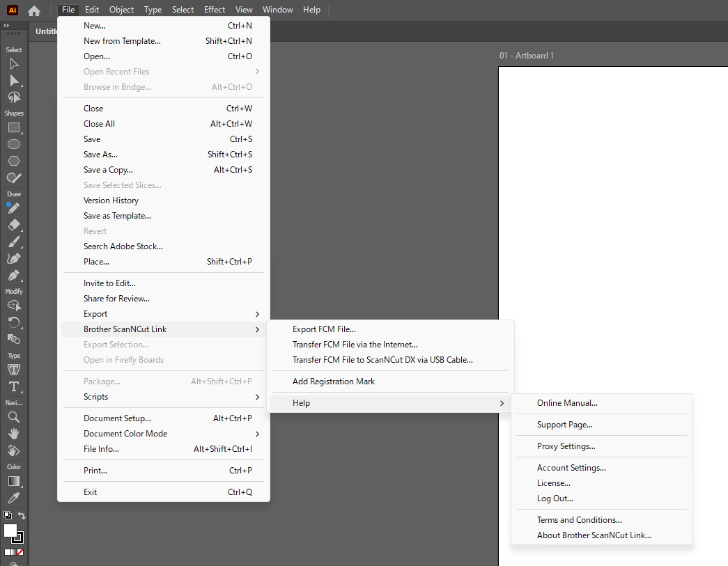This screenshot has width=728, height=566.
Task: Select the Type tool
Action: 14,386
